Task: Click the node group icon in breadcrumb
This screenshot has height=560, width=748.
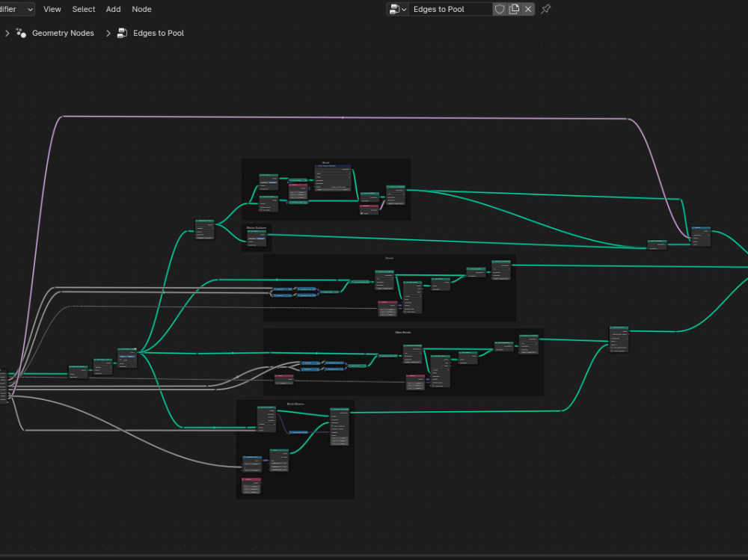Action: point(122,33)
